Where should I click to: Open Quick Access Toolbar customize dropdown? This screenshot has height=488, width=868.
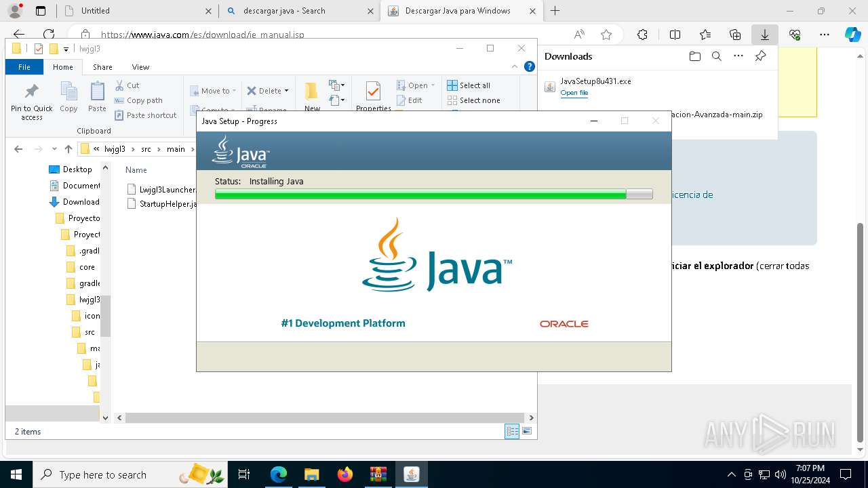(x=66, y=49)
